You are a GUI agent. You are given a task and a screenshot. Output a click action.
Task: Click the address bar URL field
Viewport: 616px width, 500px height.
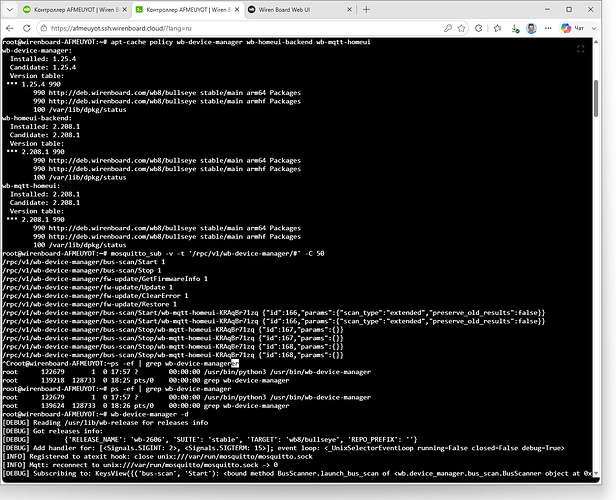point(244,28)
